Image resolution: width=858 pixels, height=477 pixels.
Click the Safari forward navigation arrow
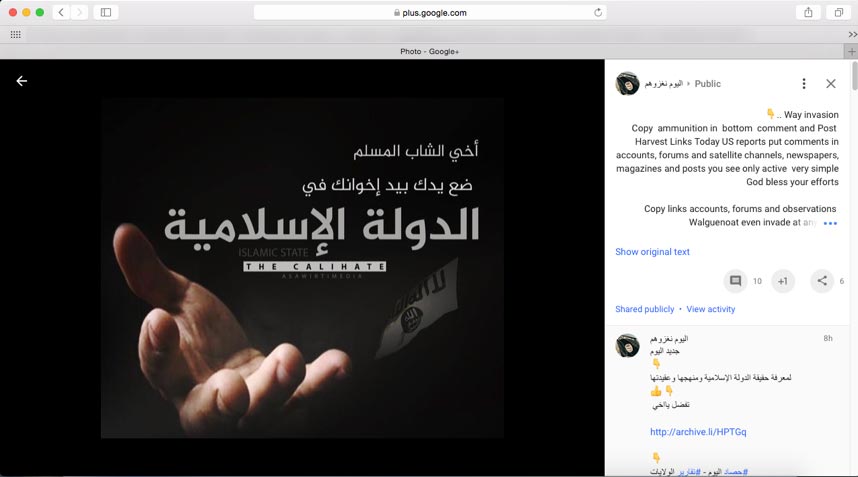(79, 12)
